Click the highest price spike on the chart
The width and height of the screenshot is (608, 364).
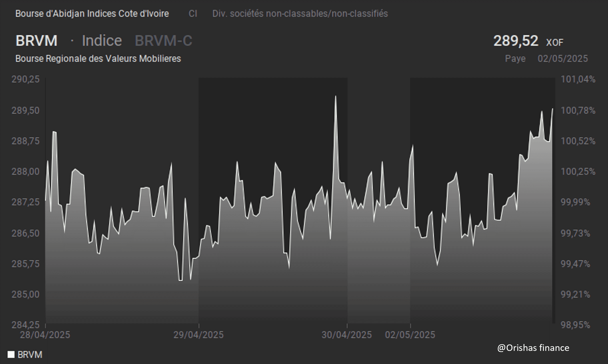click(x=335, y=96)
